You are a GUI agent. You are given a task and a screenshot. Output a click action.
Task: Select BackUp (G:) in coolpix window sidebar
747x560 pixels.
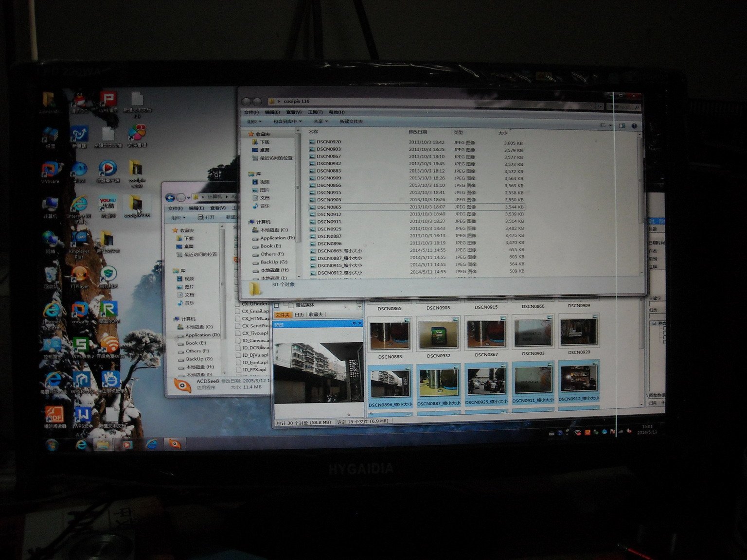(270, 262)
